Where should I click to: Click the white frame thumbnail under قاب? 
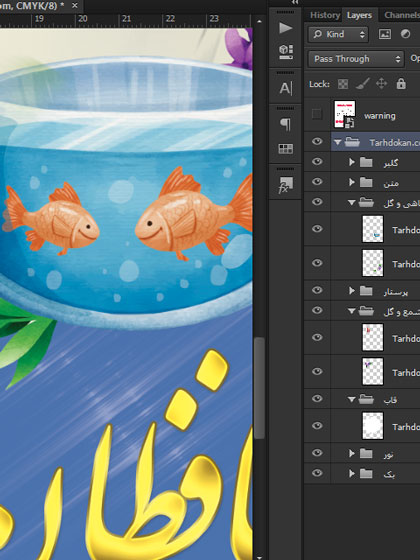373,426
